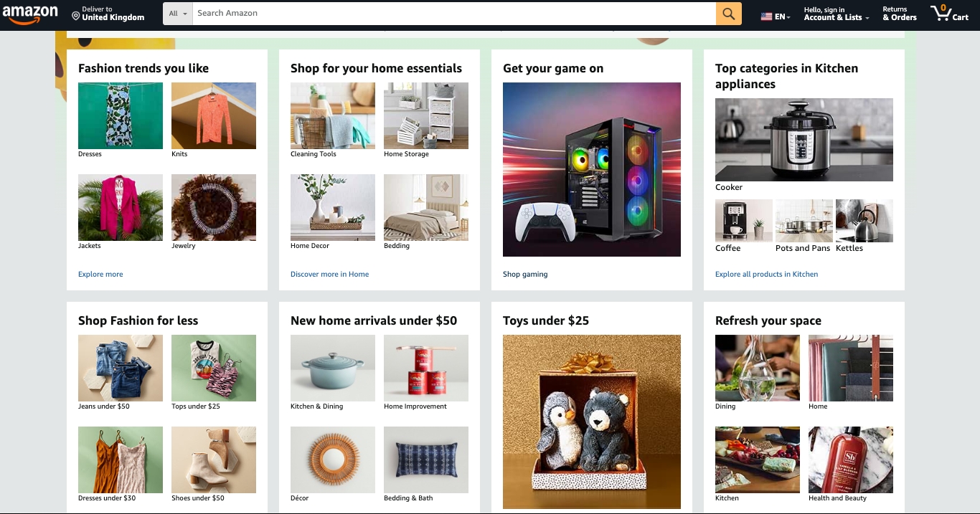Open Returns & Orders
Viewport: 980px width, 514px height.
coord(900,14)
